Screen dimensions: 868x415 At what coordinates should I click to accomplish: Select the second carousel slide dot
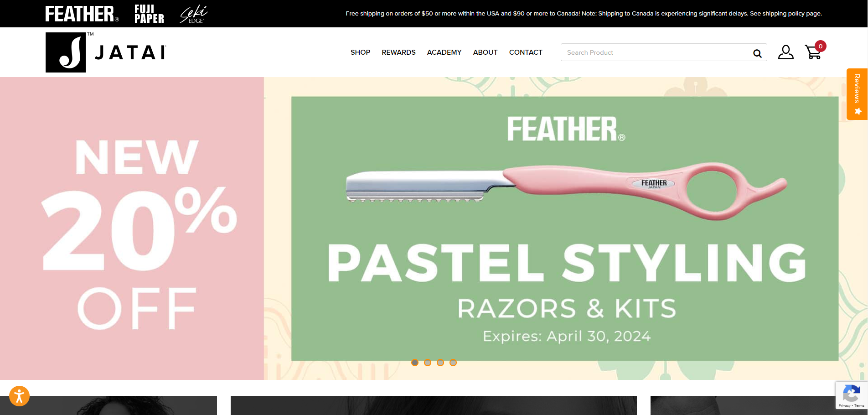(428, 363)
